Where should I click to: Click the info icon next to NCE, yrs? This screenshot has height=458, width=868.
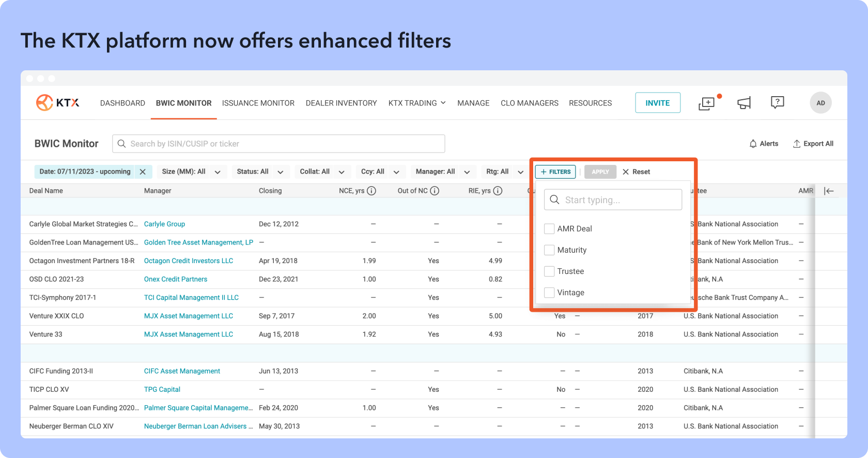point(371,191)
